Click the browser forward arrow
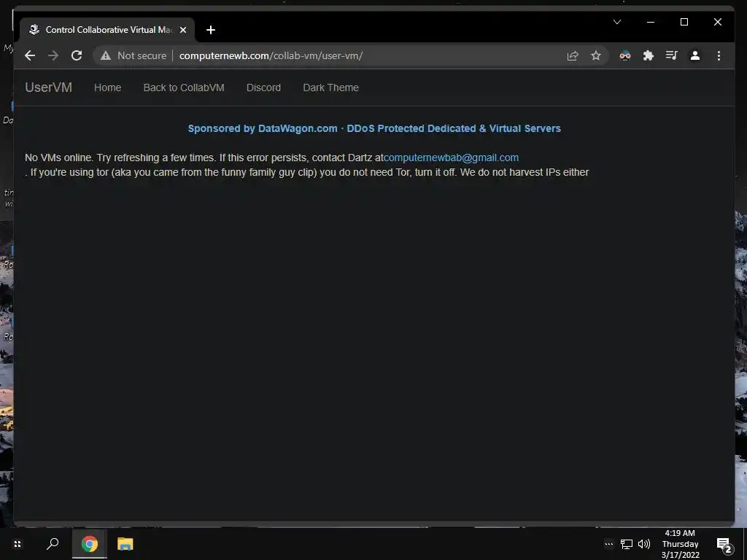The height and width of the screenshot is (560, 747). 53,55
